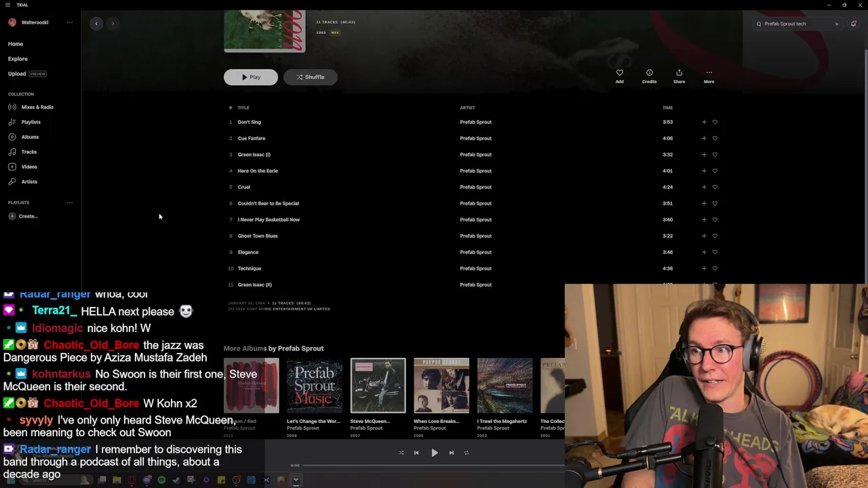Share the album
This screenshot has width=868, height=488.
tap(679, 76)
